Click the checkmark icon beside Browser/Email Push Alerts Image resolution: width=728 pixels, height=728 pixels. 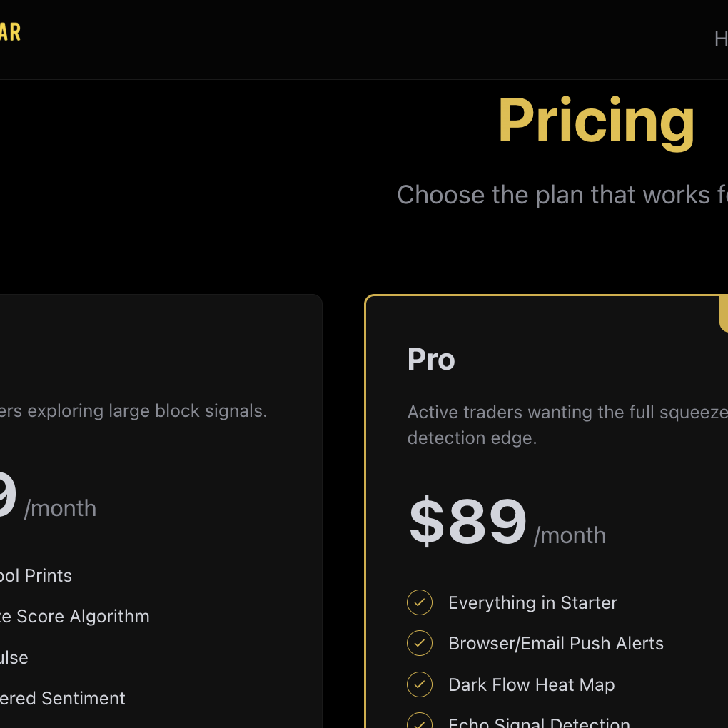[x=420, y=643]
